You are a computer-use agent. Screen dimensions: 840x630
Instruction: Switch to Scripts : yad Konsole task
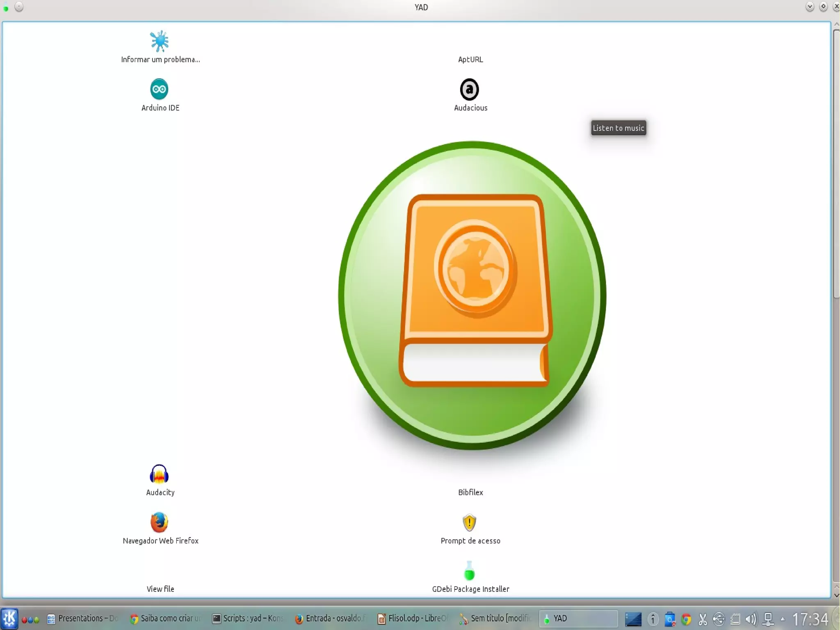point(248,619)
